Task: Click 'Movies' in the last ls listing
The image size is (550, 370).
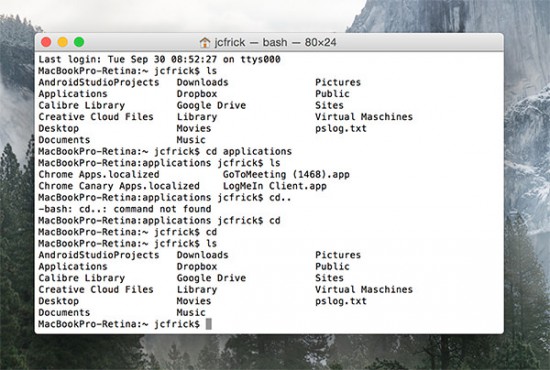Action: coord(194,301)
